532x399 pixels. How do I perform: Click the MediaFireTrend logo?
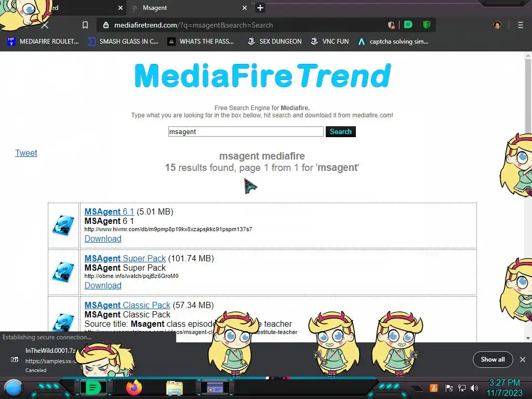[x=262, y=76]
